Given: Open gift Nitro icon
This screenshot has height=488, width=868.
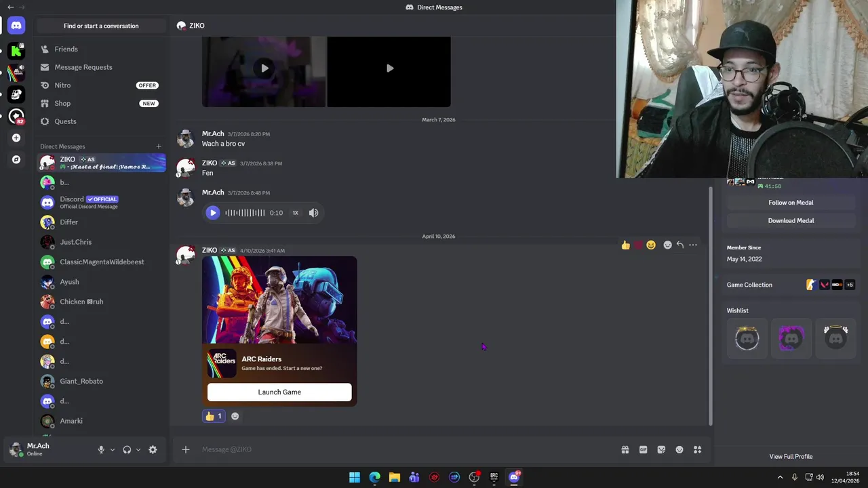Looking at the screenshot, I should coord(625,449).
